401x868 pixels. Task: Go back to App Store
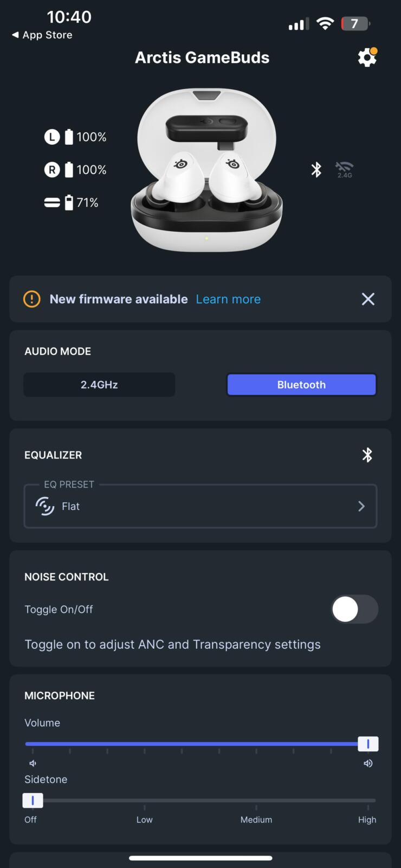tap(42, 35)
